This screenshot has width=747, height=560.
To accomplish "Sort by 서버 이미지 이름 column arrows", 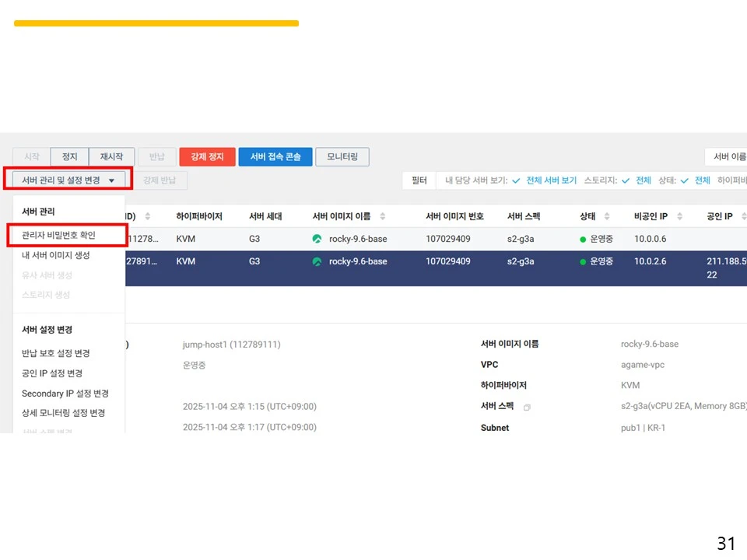I will pyautogui.click(x=383, y=216).
